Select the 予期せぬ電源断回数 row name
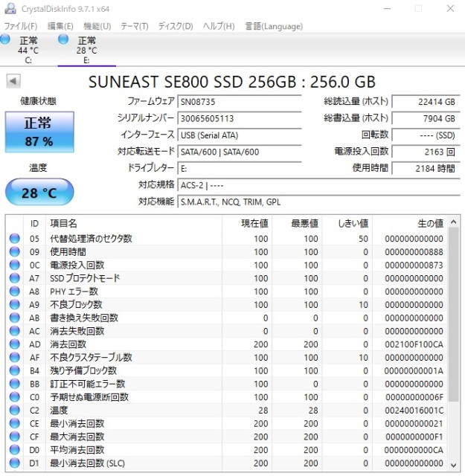Viewport: 465px width, 476px height. pos(89,397)
